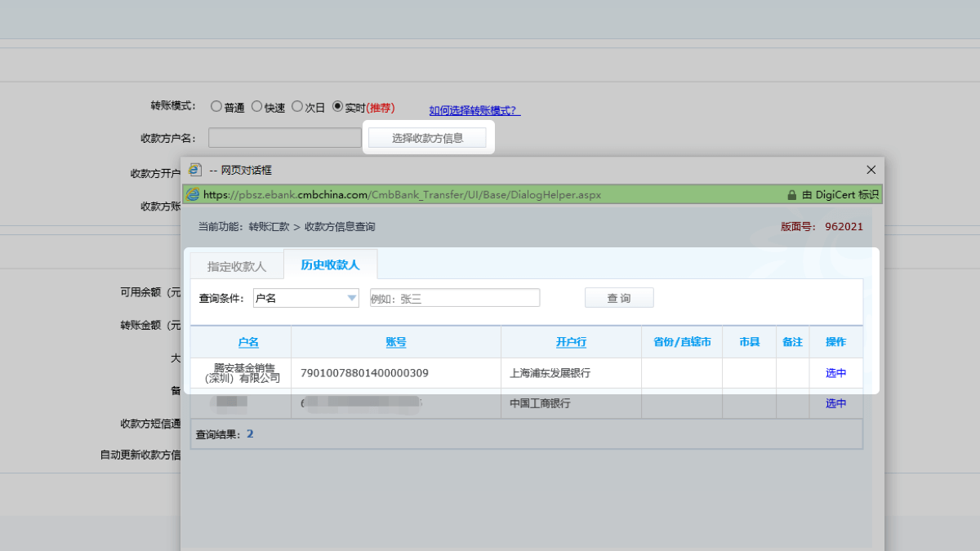Screen dimensions: 980x551
Task: Open the 如何选择转账模式 help link
Action: [474, 110]
